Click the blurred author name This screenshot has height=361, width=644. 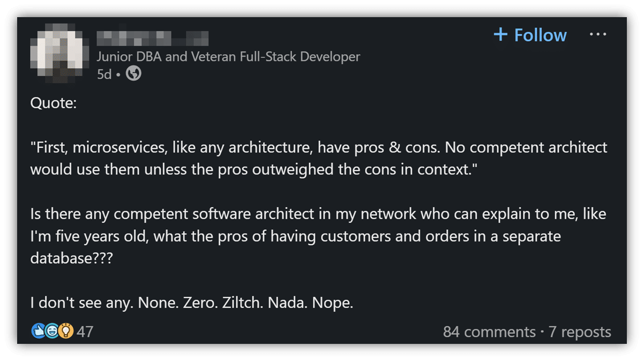[153, 39]
